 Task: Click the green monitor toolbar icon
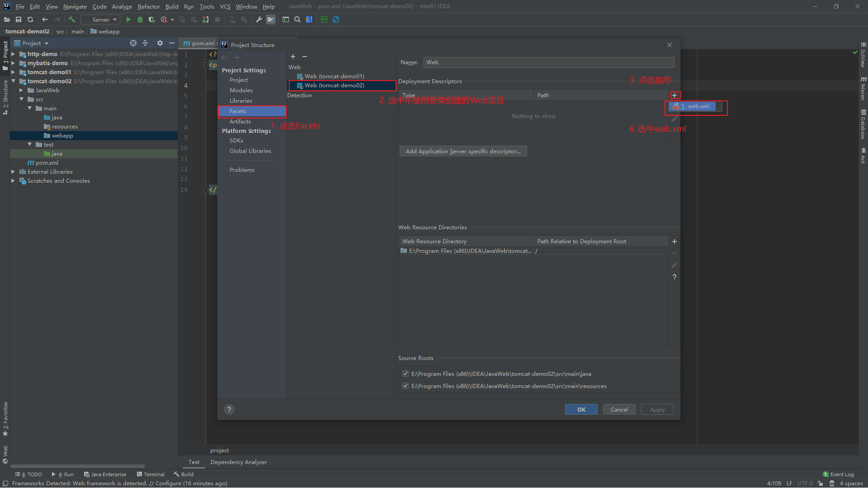click(324, 19)
